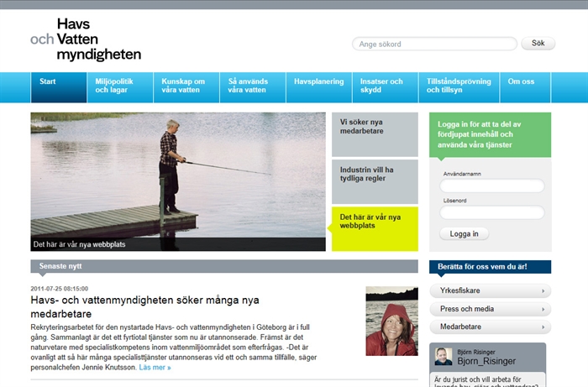
Task: Click the Lösenord password field
Action: point(491,212)
